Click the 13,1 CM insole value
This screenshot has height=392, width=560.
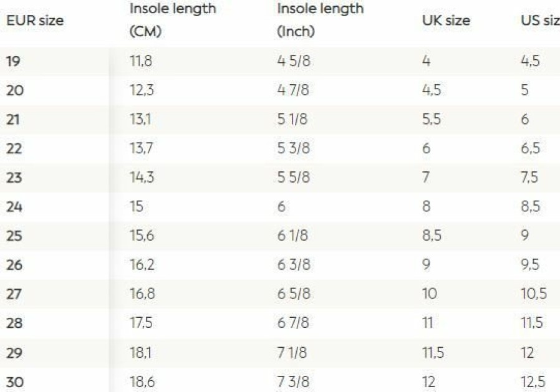point(140,119)
